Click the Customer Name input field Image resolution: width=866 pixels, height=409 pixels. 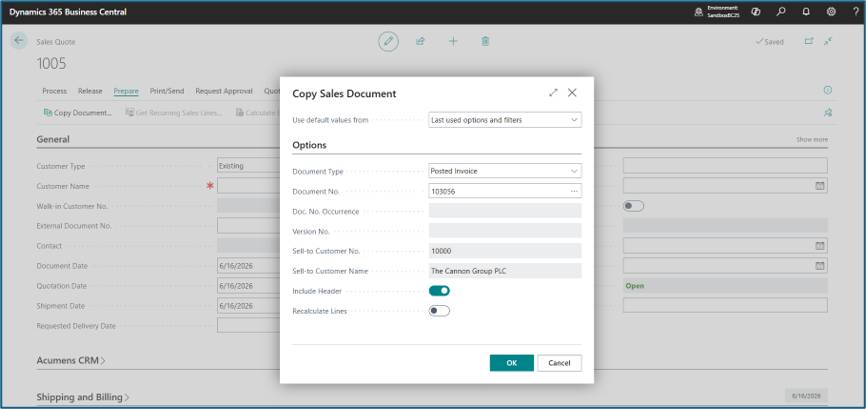click(x=249, y=186)
